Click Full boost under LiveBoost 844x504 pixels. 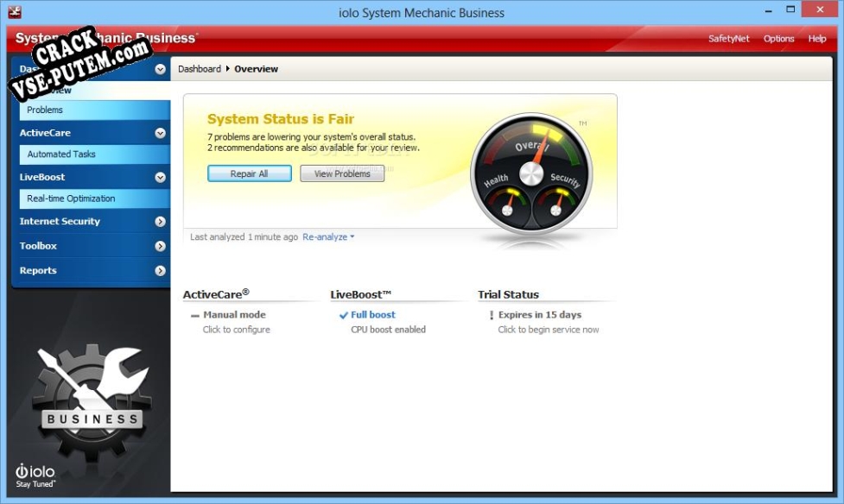click(373, 315)
